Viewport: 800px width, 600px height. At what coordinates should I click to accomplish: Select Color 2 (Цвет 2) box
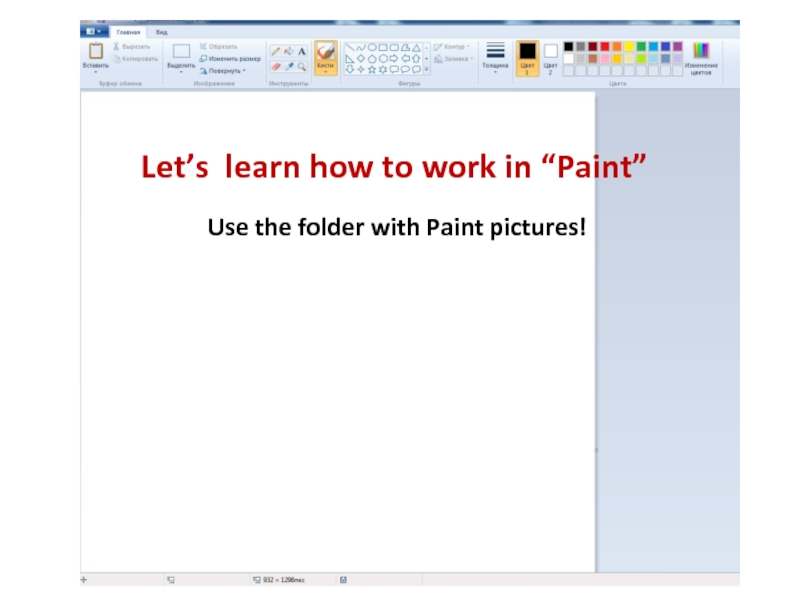(x=551, y=58)
